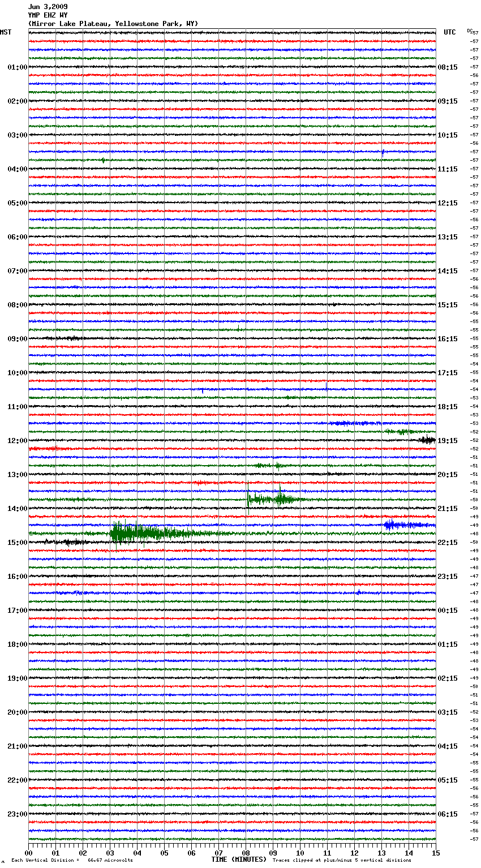The image size is (481, 868).
Task: Click the 19:00 MST time label
Action: click(18, 678)
